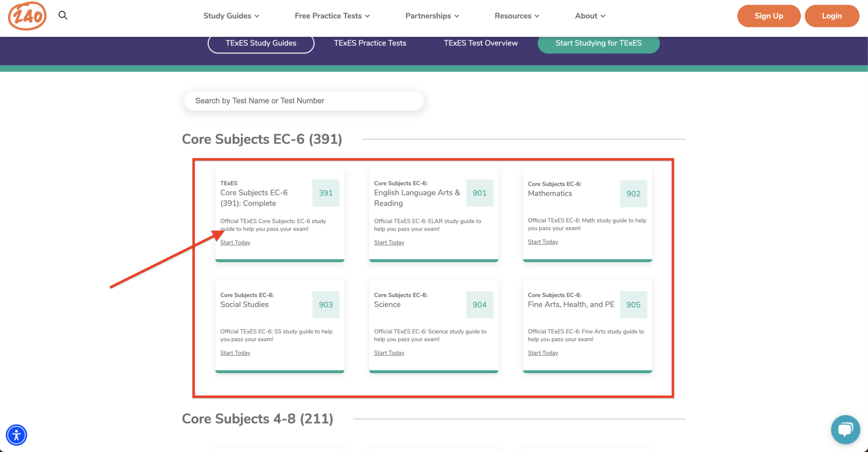This screenshot has width=868, height=452.
Task: Open the About menu
Action: pyautogui.click(x=590, y=16)
